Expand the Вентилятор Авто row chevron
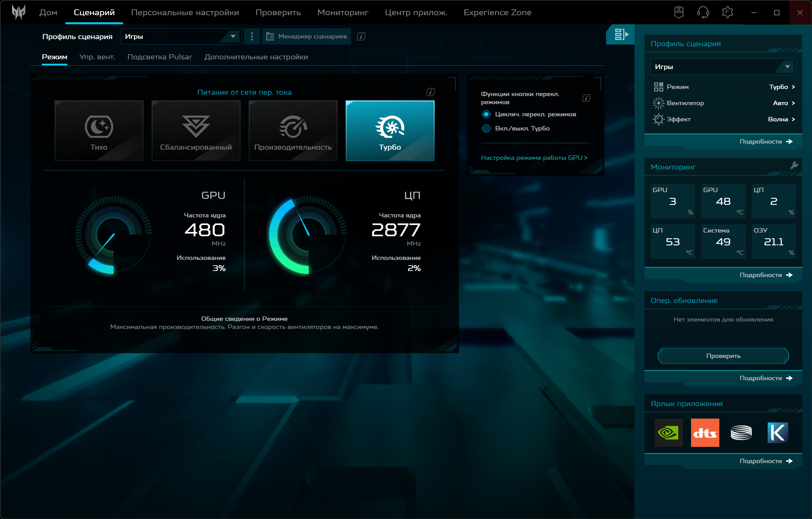This screenshot has width=812, height=519. point(793,103)
